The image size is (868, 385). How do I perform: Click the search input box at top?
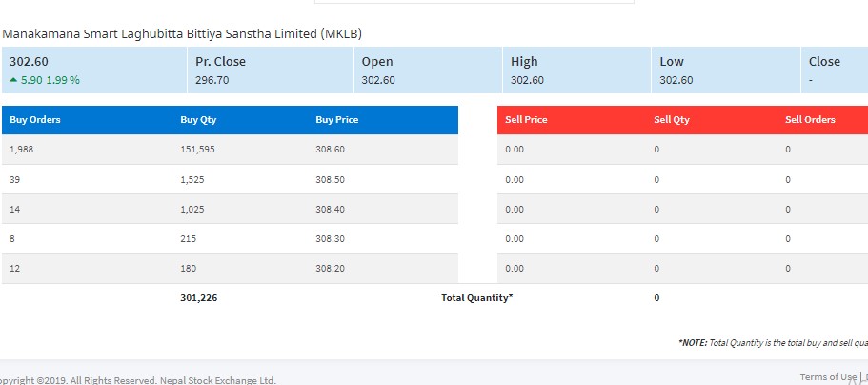click(x=474, y=2)
